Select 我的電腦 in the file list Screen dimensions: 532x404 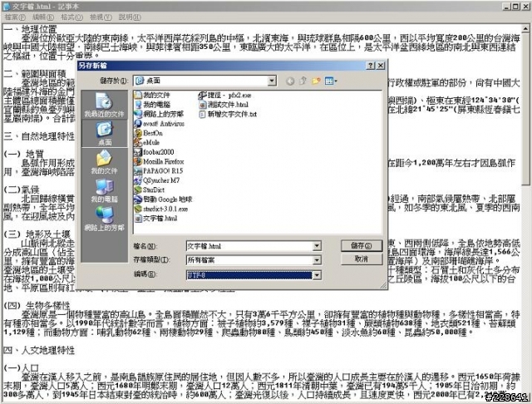[x=152, y=105]
